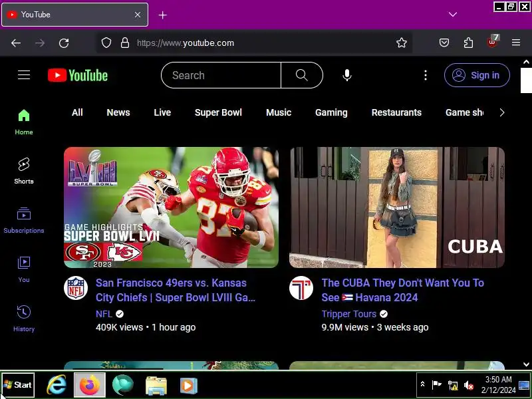
Task: Click the page scrollbar up arrow
Action: point(526,62)
